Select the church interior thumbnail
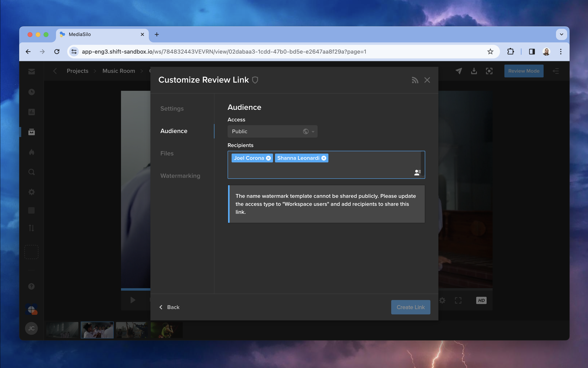588x368 pixels. coord(62,330)
